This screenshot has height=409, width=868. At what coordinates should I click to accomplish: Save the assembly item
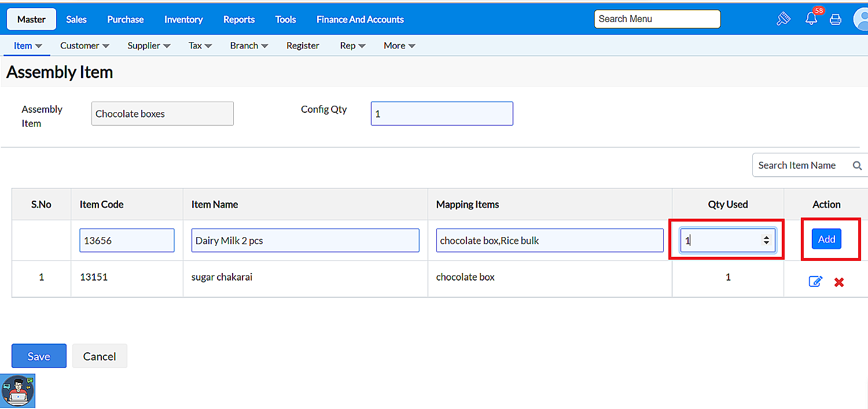click(x=39, y=356)
